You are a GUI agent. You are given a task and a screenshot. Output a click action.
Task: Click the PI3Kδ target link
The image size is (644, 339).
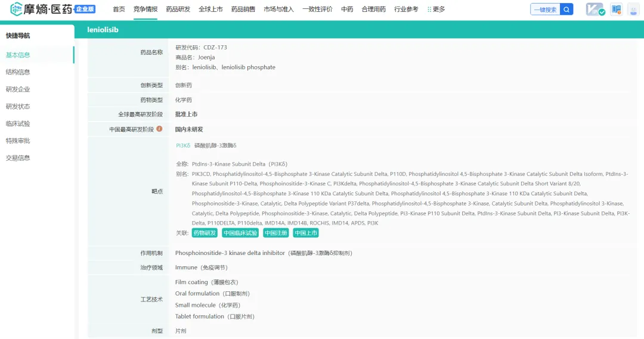[182, 145]
